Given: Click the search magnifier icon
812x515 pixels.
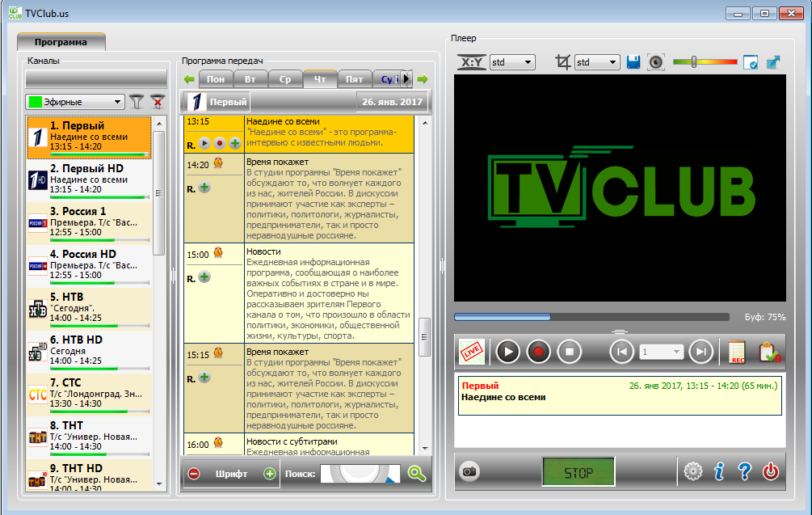Looking at the screenshot, I should click(x=417, y=474).
